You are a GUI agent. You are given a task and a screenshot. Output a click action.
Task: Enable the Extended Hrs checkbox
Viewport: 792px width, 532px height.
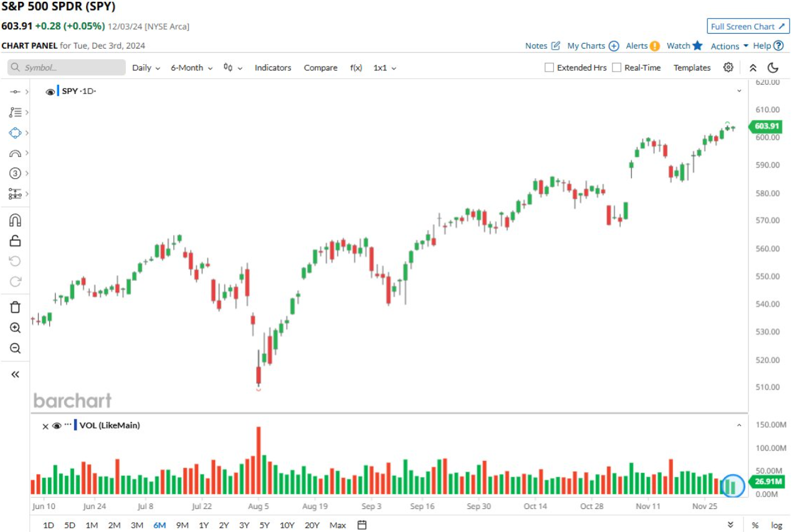[x=549, y=67]
